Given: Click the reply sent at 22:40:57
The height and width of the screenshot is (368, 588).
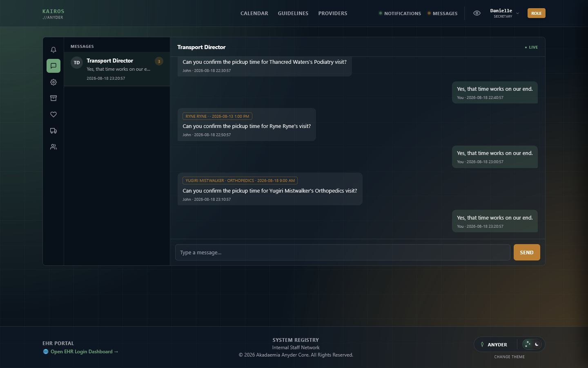Looking at the screenshot, I should [x=495, y=92].
